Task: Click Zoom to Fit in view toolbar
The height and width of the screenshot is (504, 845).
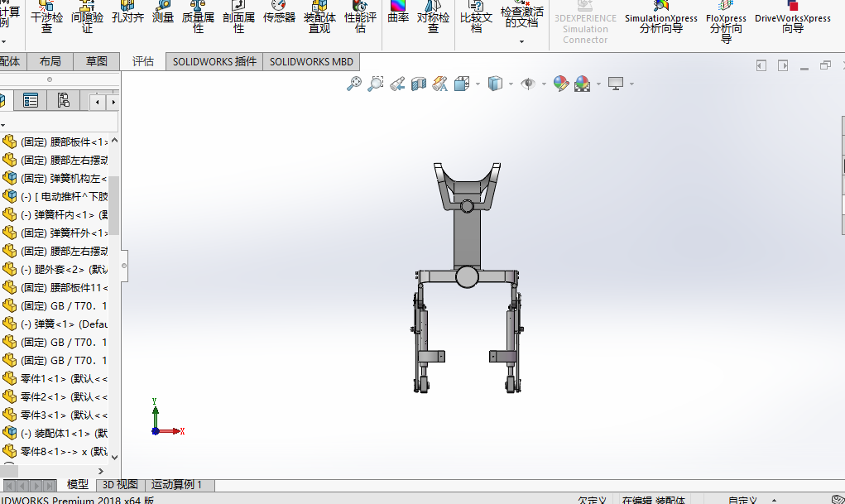Action: [x=354, y=84]
